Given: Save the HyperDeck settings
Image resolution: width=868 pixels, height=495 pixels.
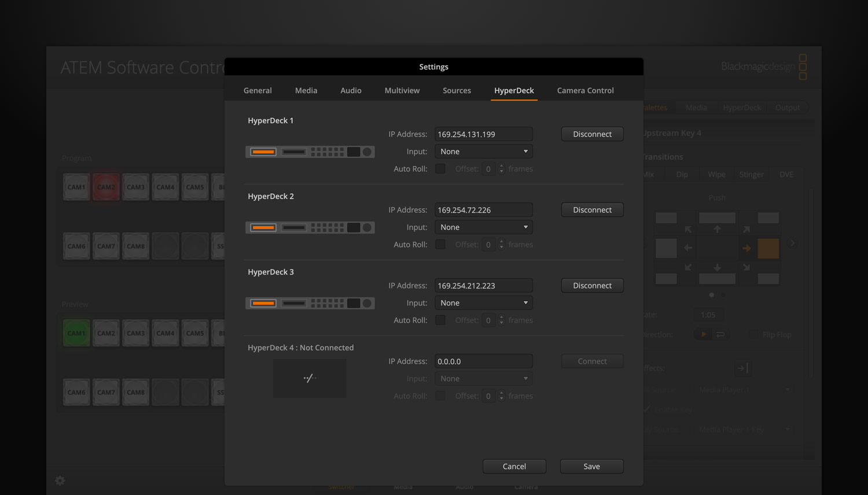Looking at the screenshot, I should 591,466.
